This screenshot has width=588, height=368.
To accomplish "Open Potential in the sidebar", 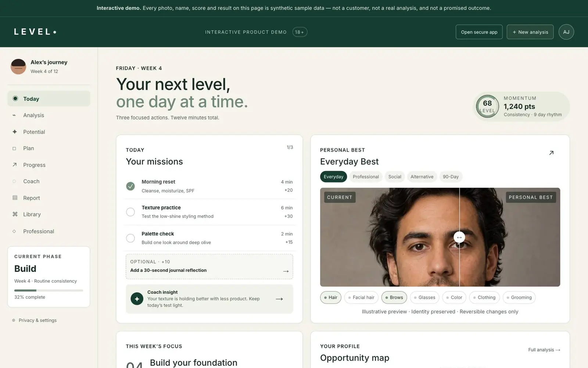I will 49,132.
